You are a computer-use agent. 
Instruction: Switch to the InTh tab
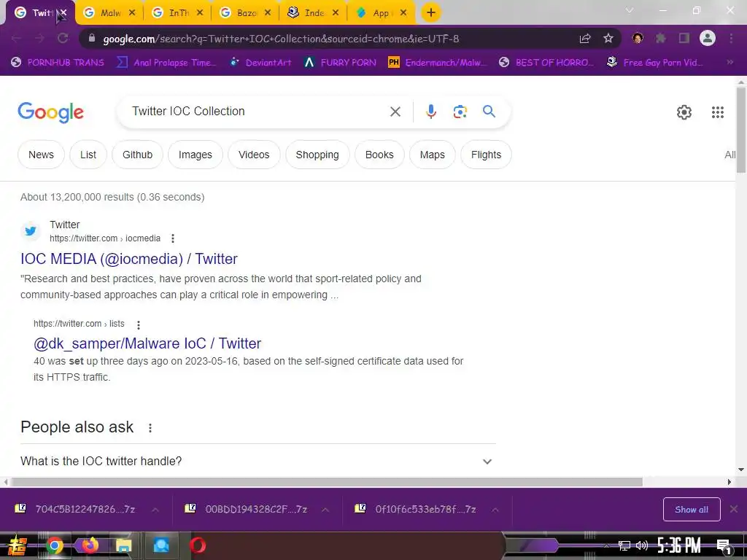pos(177,13)
